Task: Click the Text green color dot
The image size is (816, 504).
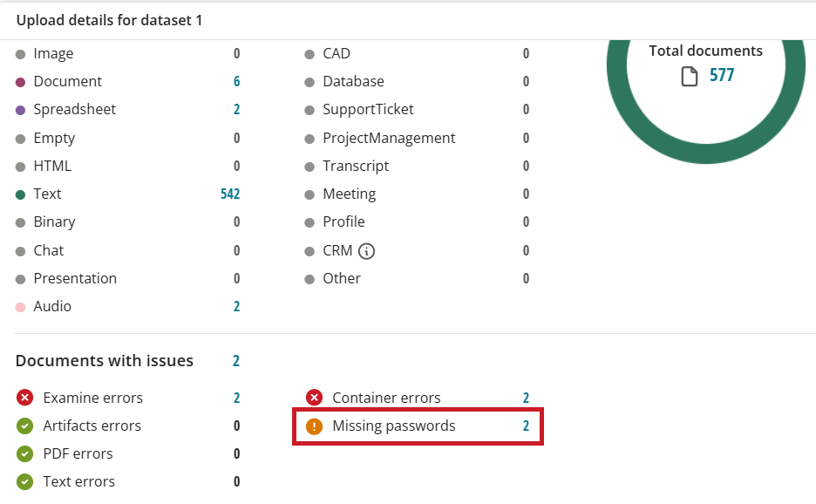Action: coord(20,194)
